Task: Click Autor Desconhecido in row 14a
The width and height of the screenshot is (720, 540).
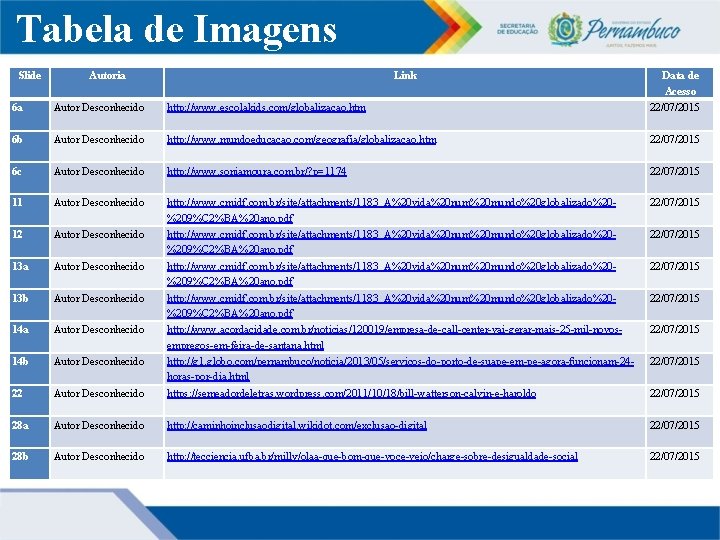Action: [x=99, y=330]
